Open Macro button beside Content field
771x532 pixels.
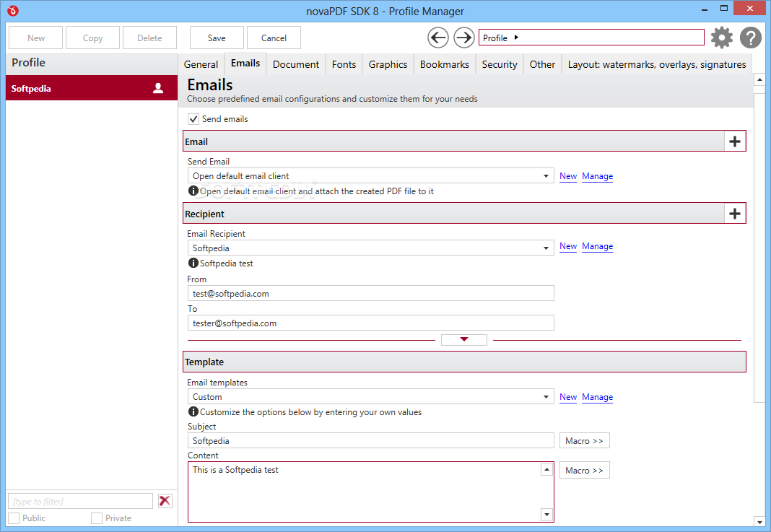click(x=584, y=470)
